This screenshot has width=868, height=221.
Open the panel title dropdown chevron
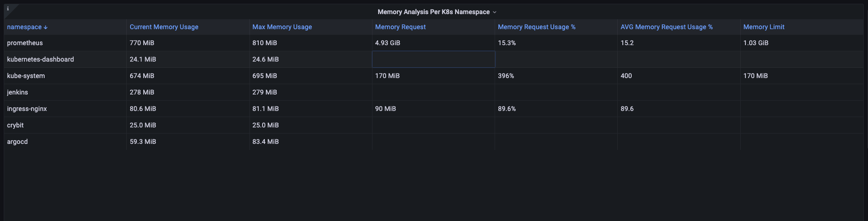(495, 12)
